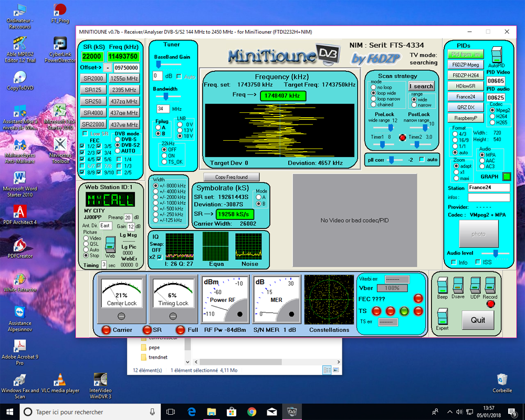Show hidden system tray icons

[x=450, y=412]
